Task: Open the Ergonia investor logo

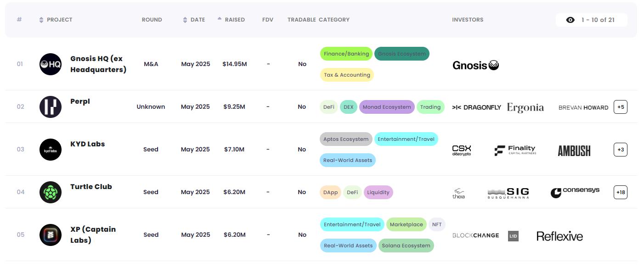Action: 525,107
